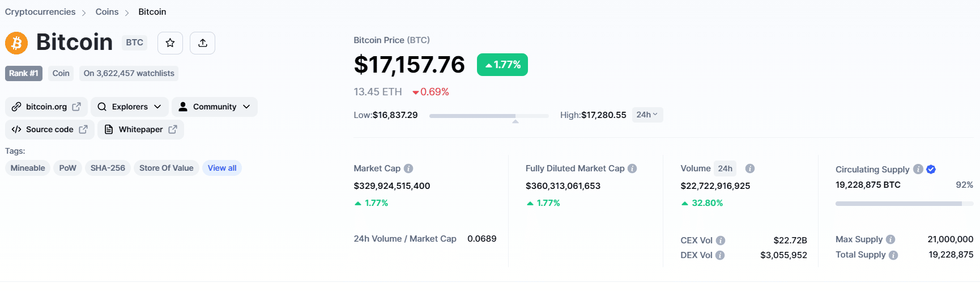Expand the Explorers dropdown
Image resolution: width=980 pixels, height=291 pixels.
(x=130, y=107)
